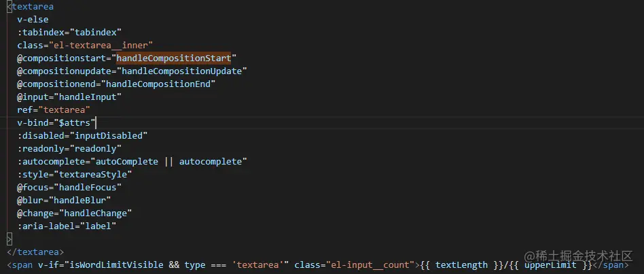The width and height of the screenshot is (644, 274).
Task: Click the :aria-label attribute line
Action: pyautogui.click(x=67, y=226)
